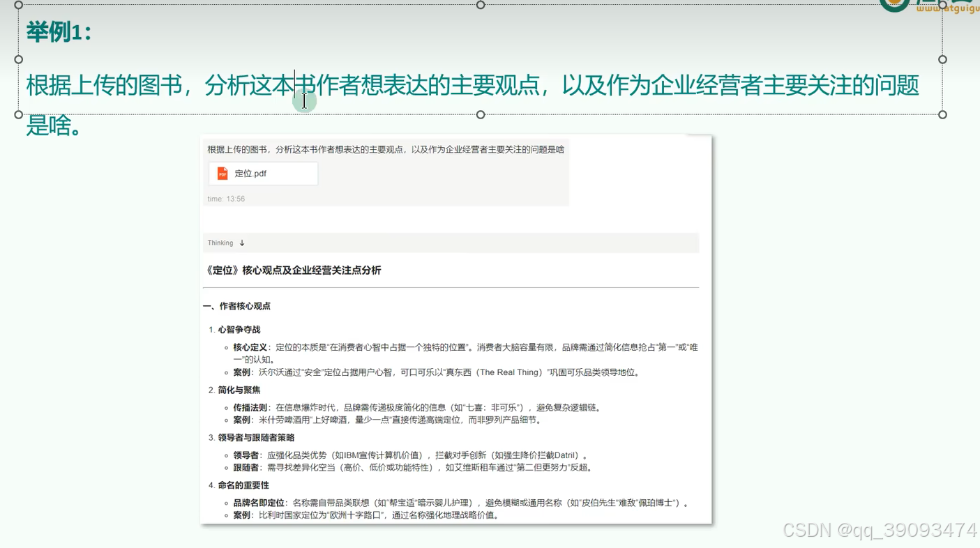Click the Thinking label
This screenshot has width=980, height=548.
tap(220, 243)
